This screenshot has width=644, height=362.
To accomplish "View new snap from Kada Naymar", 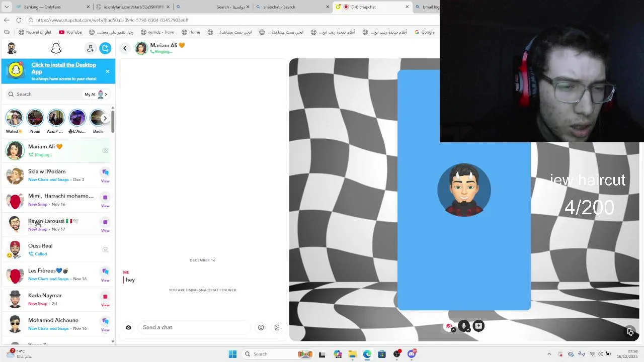I will (x=105, y=299).
